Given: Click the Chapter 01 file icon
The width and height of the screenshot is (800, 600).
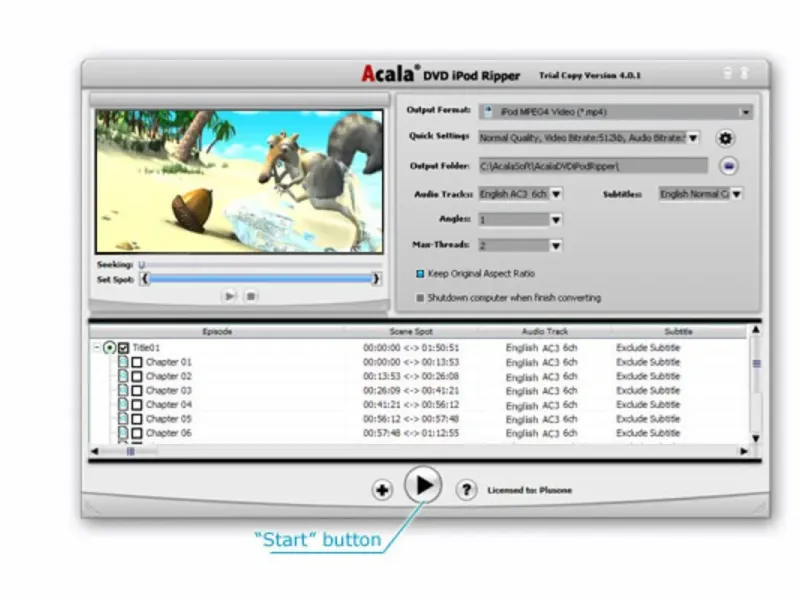Looking at the screenshot, I should (123, 362).
